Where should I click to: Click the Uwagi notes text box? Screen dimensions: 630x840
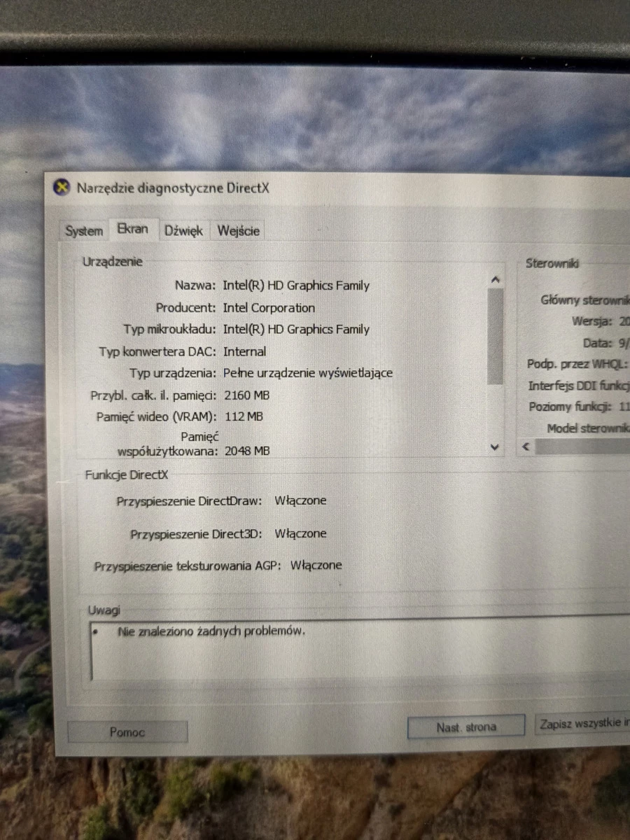tap(360, 650)
